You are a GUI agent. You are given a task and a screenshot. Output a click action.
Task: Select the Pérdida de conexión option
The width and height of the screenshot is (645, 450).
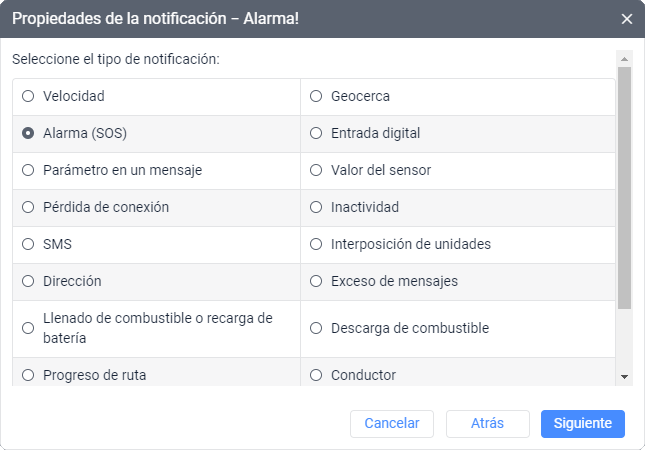point(28,207)
